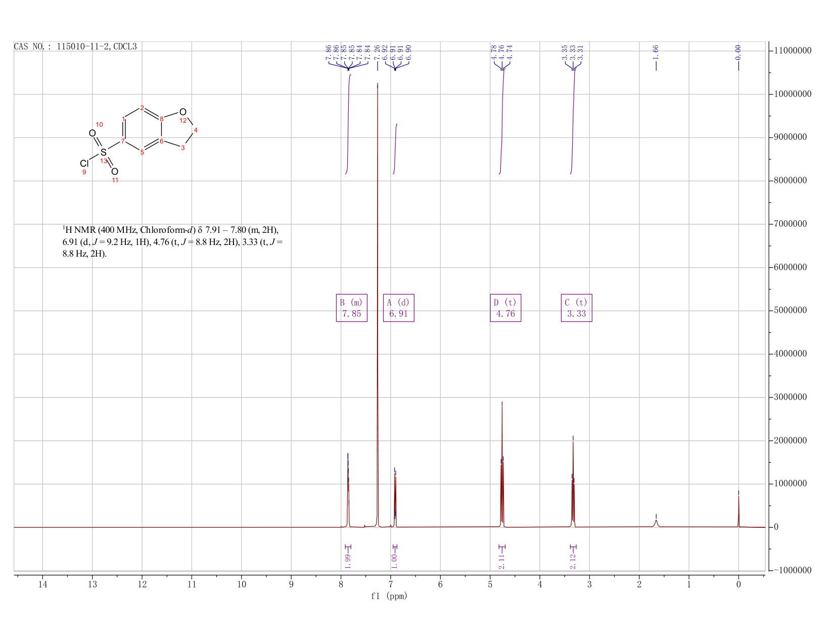This screenshot has width=834, height=644.
Task: Click the 2.12 integral value
Action: [573, 561]
